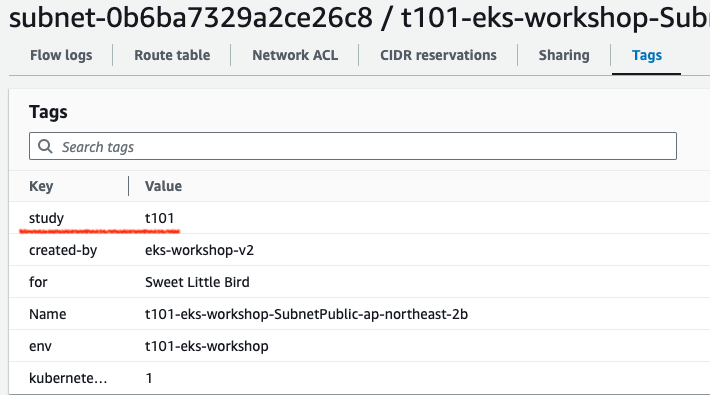Select the 'study' tag key

pos(46,218)
